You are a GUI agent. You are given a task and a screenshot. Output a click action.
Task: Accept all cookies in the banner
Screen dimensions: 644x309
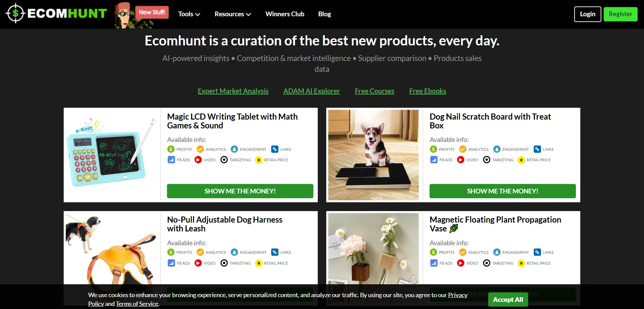508,300
